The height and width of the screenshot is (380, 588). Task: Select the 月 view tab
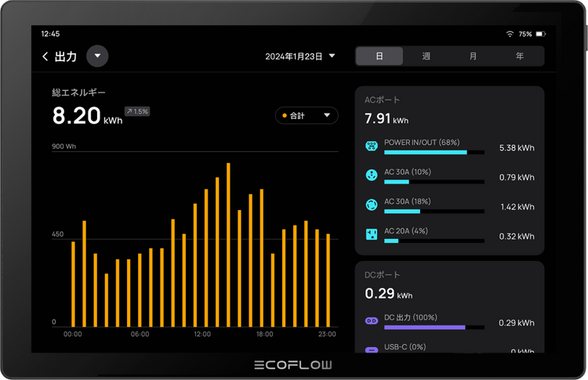[473, 56]
